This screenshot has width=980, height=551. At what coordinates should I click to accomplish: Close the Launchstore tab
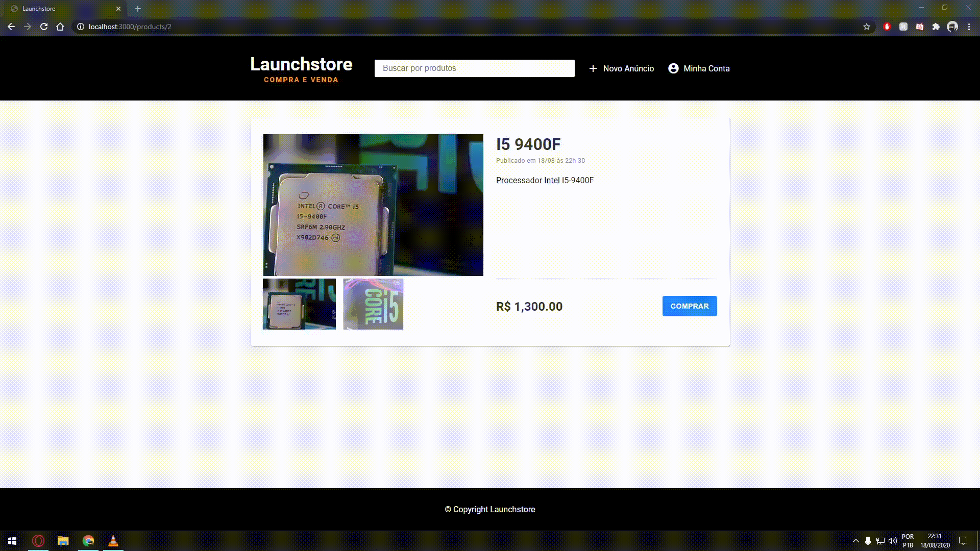(x=118, y=9)
